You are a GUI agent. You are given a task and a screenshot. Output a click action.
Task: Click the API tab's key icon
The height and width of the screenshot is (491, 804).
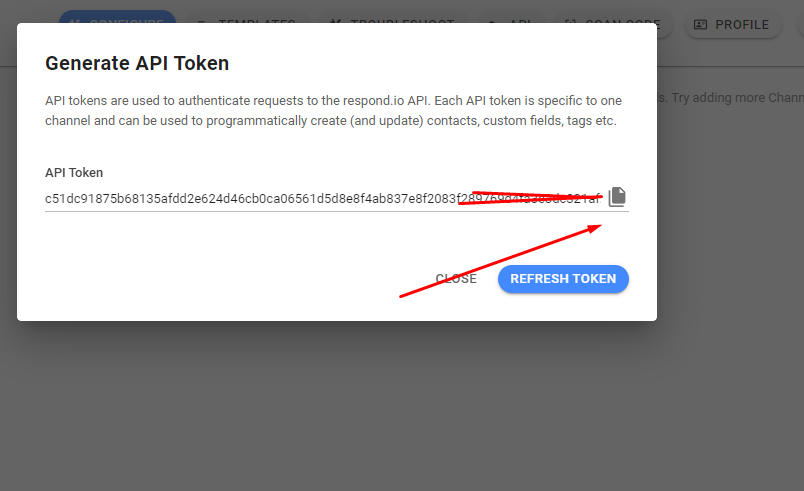[492, 21]
